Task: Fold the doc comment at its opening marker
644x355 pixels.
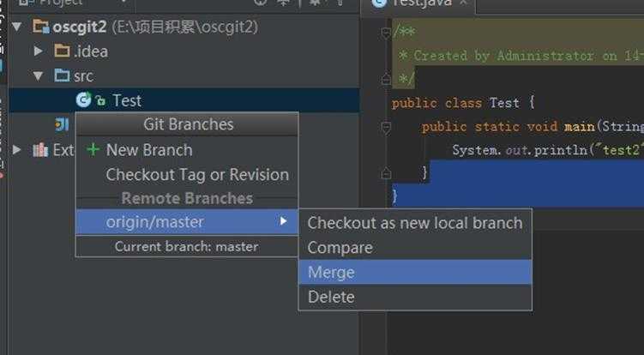Action: pyautogui.click(x=386, y=33)
